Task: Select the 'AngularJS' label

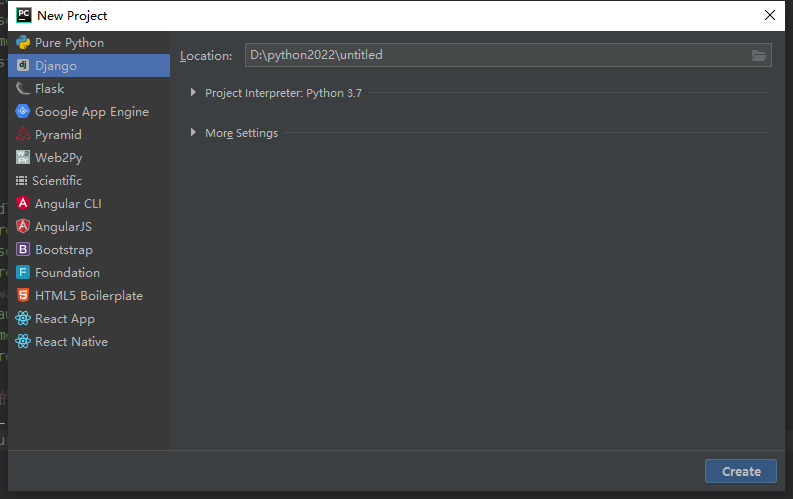Action: click(x=64, y=226)
